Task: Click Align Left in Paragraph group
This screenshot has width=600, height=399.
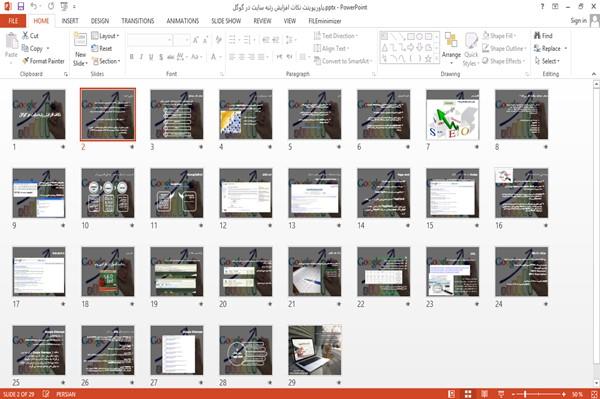Action: 232,57
